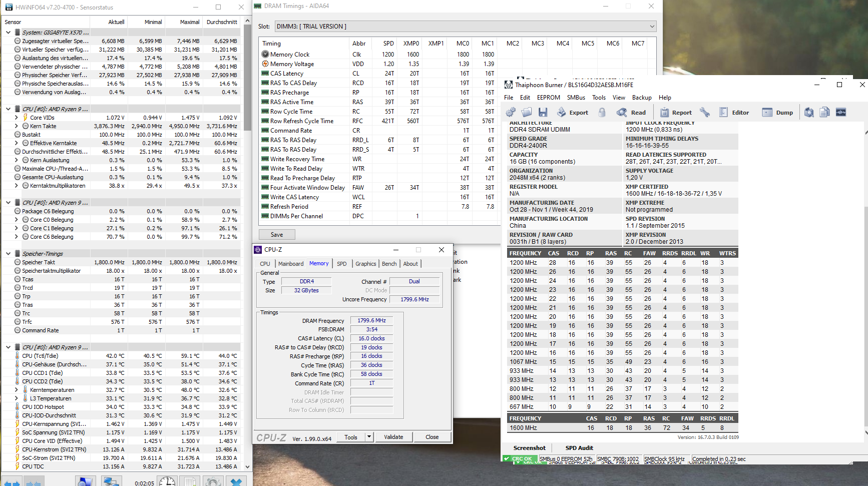Click the Report toolbar button
This screenshot has height=486, width=868.
pyautogui.click(x=676, y=112)
